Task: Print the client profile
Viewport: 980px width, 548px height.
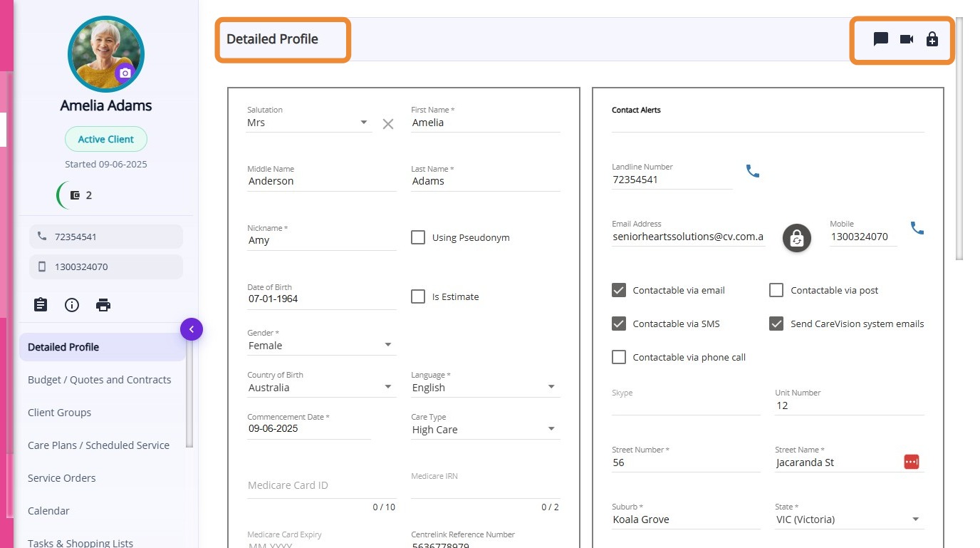Action: tap(103, 305)
